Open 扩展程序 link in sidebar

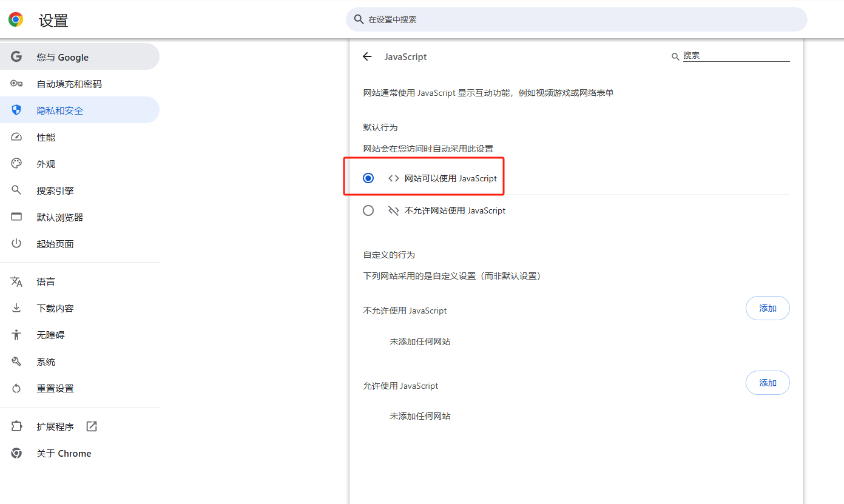79,426
